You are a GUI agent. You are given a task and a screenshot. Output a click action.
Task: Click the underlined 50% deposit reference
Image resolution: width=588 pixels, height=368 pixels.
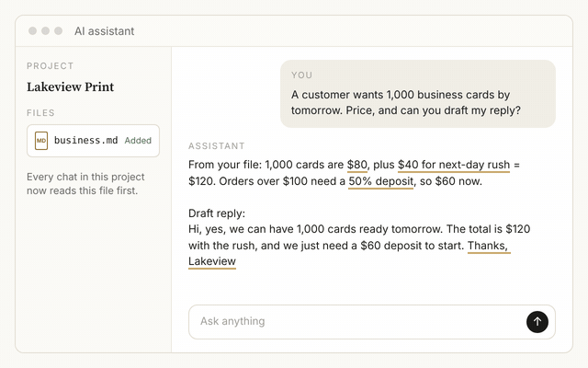(x=380, y=181)
